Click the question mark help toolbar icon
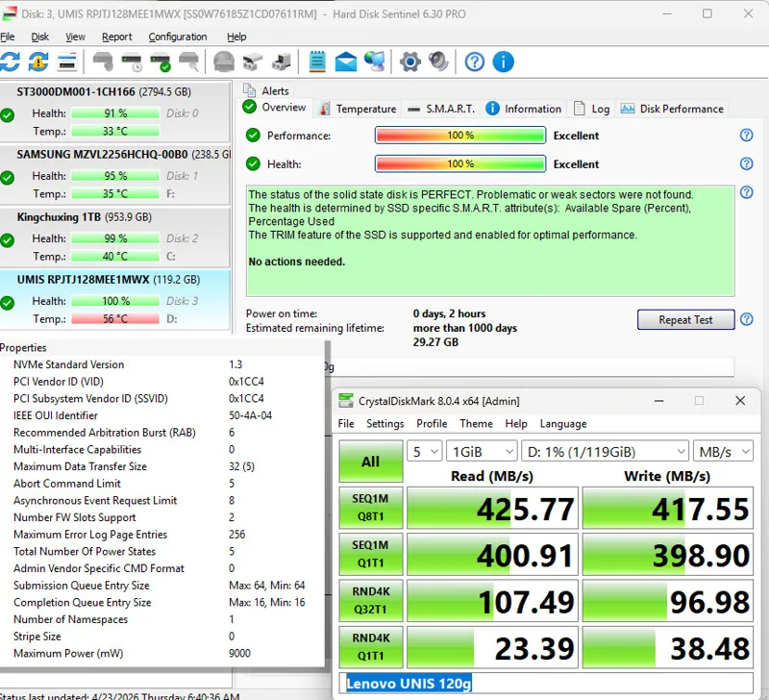 coord(474,62)
